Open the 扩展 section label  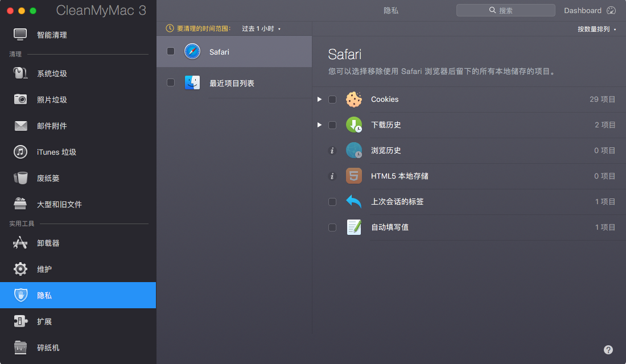point(44,322)
